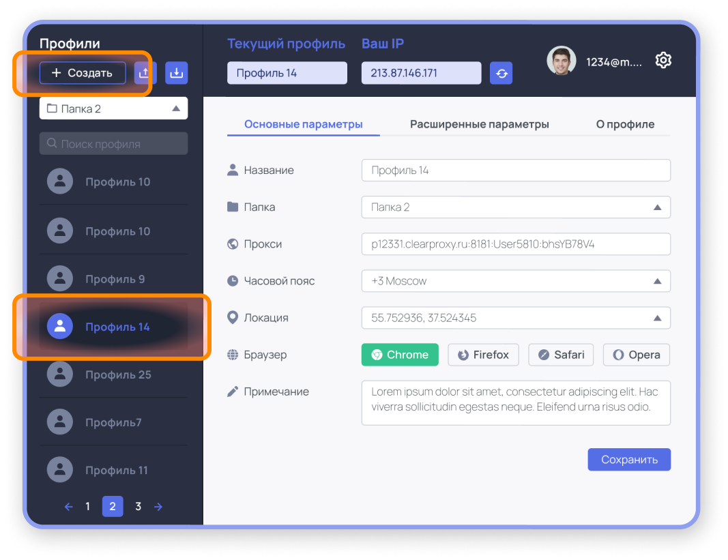Click the pencil icon next to Примечание
728x560 pixels.
(232, 391)
